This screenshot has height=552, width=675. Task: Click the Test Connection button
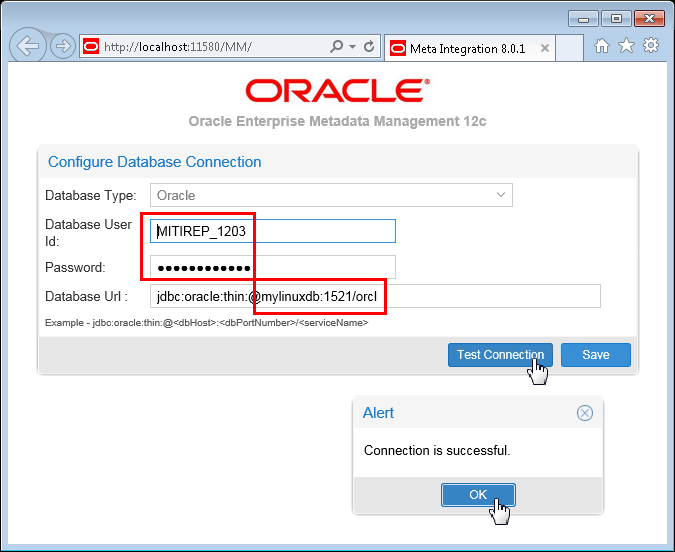pyautogui.click(x=500, y=355)
